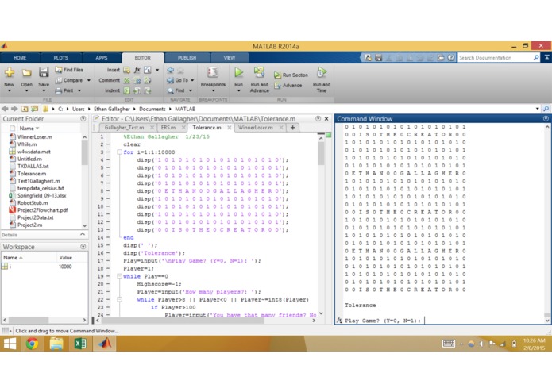Switch to the APPS tab

pos(102,58)
